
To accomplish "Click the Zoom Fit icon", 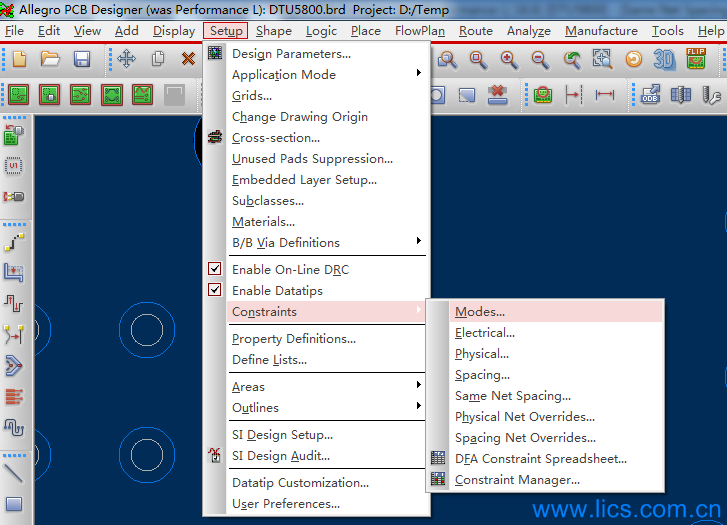I will [x=602, y=59].
